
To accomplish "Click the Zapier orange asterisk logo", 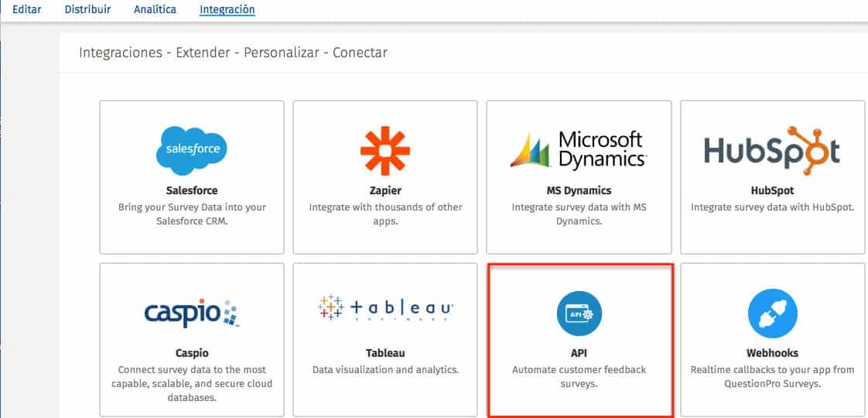I will pyautogui.click(x=385, y=151).
